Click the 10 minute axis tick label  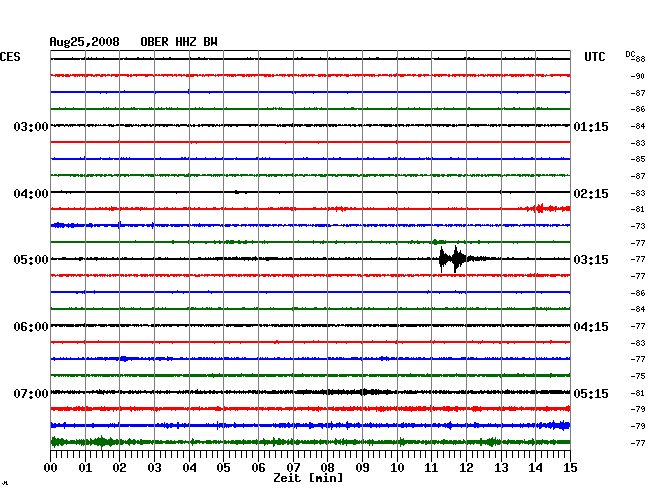397,468
